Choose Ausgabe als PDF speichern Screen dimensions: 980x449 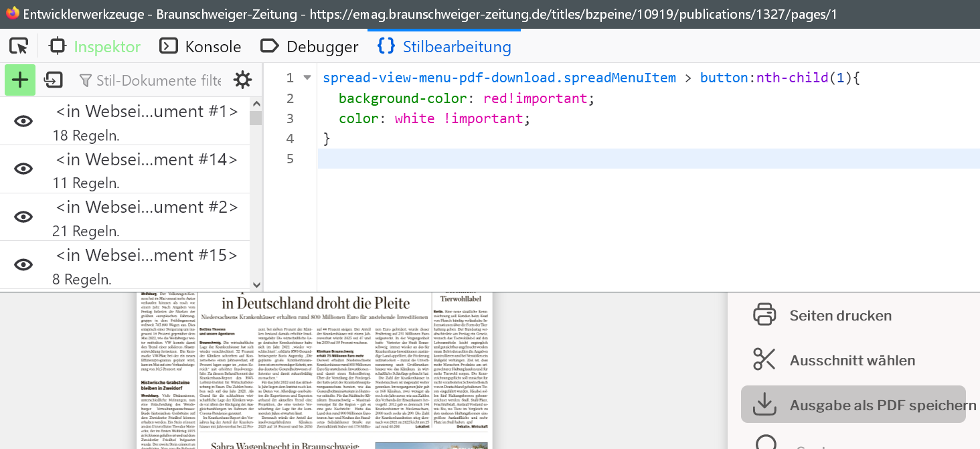click(853, 404)
